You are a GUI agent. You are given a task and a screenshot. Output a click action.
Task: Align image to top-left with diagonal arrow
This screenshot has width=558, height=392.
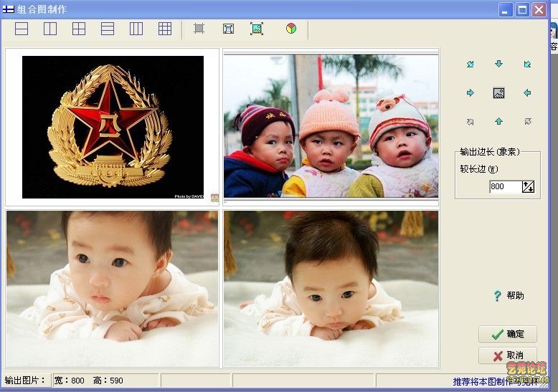point(470,64)
